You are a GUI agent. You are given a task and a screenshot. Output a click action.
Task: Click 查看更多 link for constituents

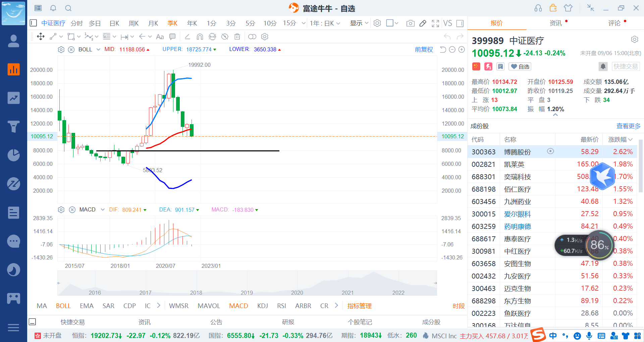point(628,126)
